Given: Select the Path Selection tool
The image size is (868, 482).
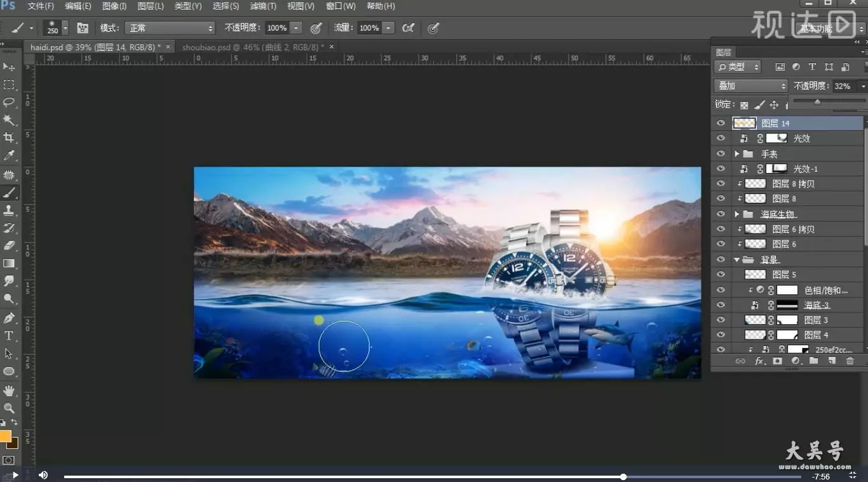Looking at the screenshot, I should click(x=9, y=354).
